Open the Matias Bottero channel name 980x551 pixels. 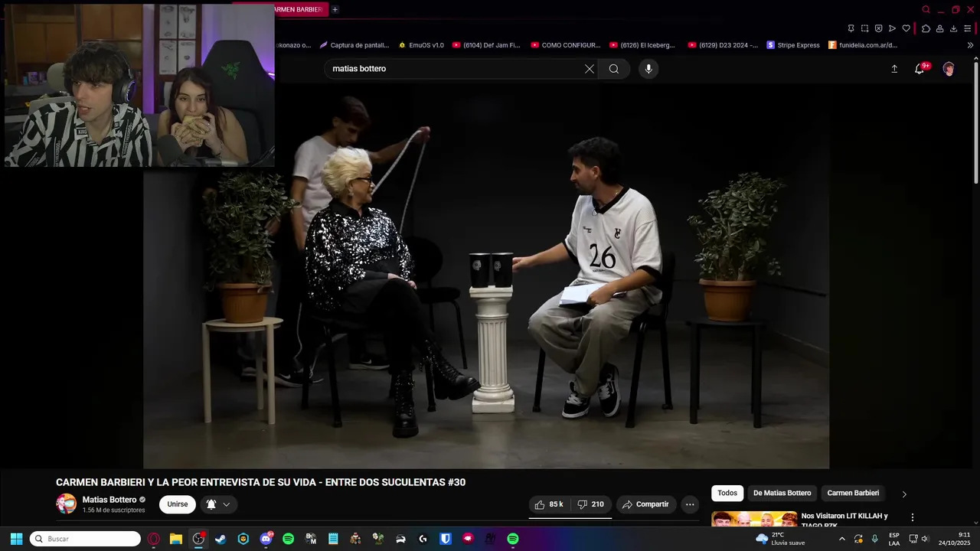tap(109, 500)
